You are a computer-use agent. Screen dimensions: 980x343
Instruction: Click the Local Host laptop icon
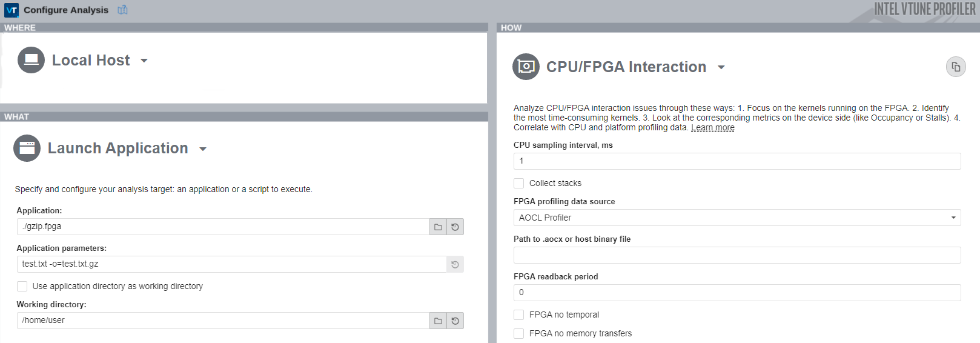31,60
